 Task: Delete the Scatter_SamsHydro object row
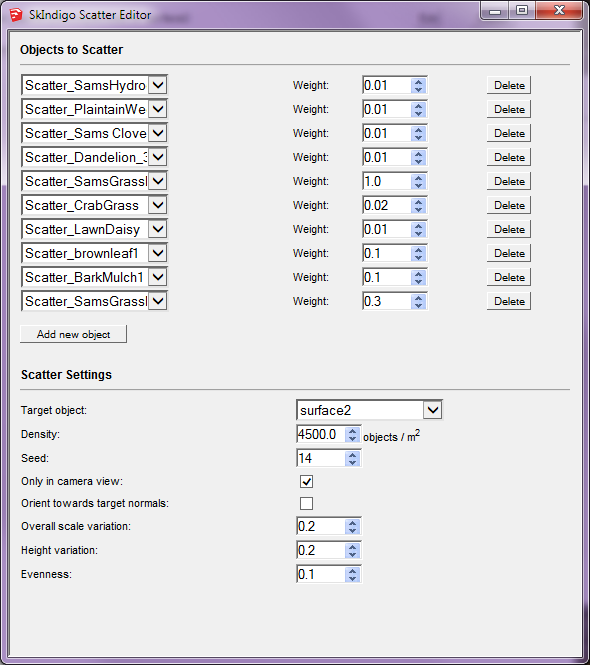[x=509, y=85]
